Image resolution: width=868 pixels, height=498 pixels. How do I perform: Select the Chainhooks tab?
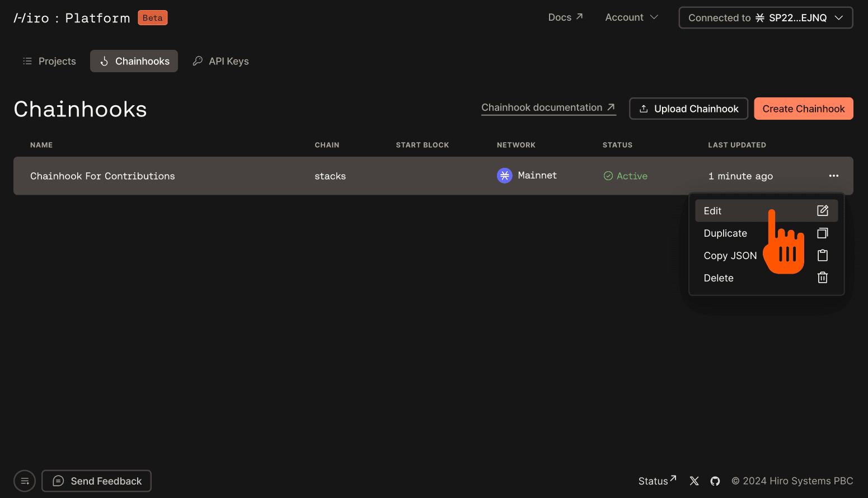click(x=134, y=61)
